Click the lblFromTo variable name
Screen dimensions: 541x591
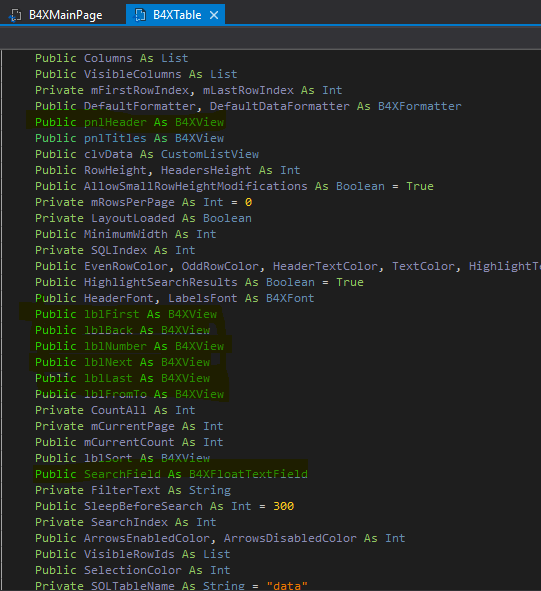pyautogui.click(x=115, y=394)
